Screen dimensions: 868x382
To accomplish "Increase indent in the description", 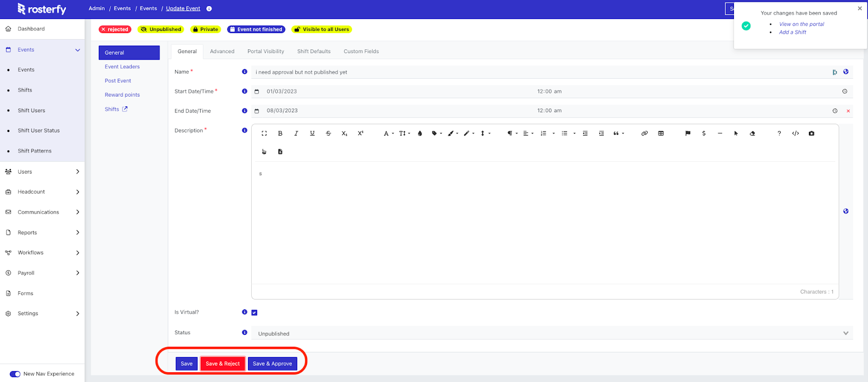I will click(x=601, y=133).
